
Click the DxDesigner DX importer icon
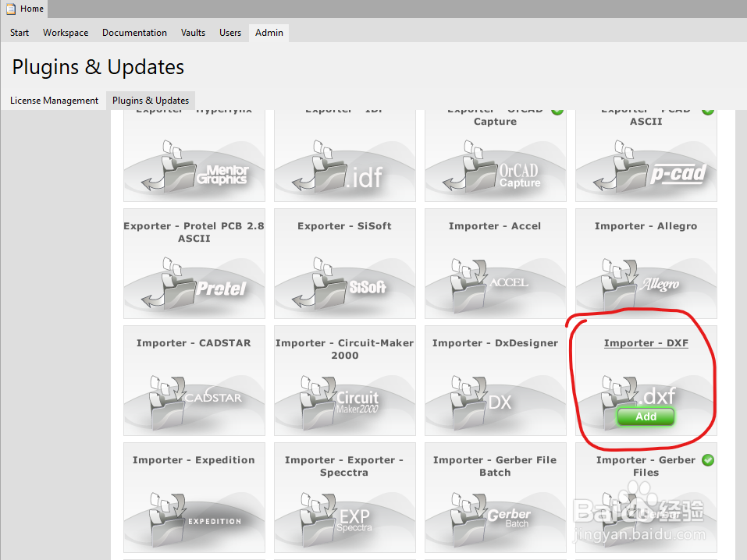pos(482,402)
